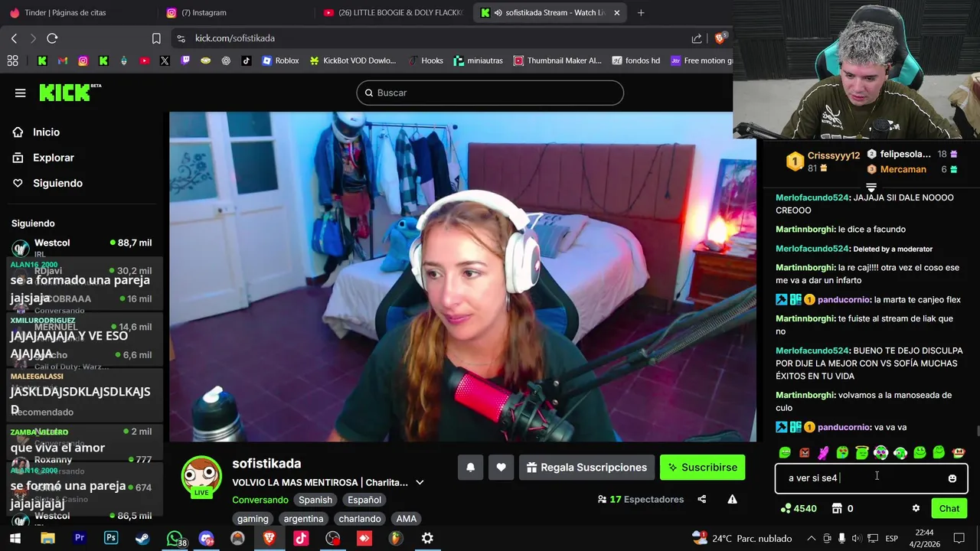Open the Thumbnail Maker bookmark
The image size is (980, 551).
pyautogui.click(x=557, y=60)
